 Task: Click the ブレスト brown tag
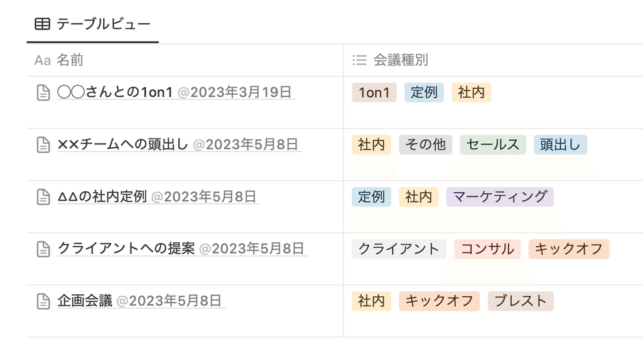(x=521, y=301)
